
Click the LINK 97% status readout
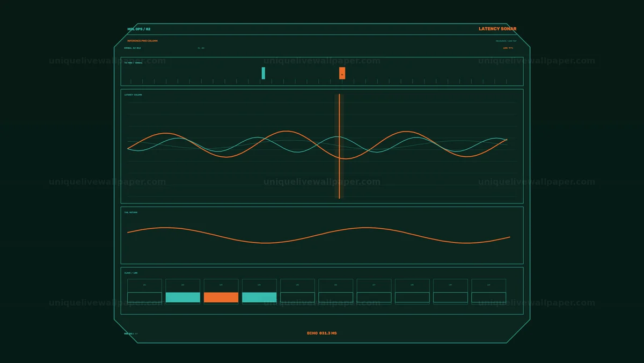click(x=508, y=48)
